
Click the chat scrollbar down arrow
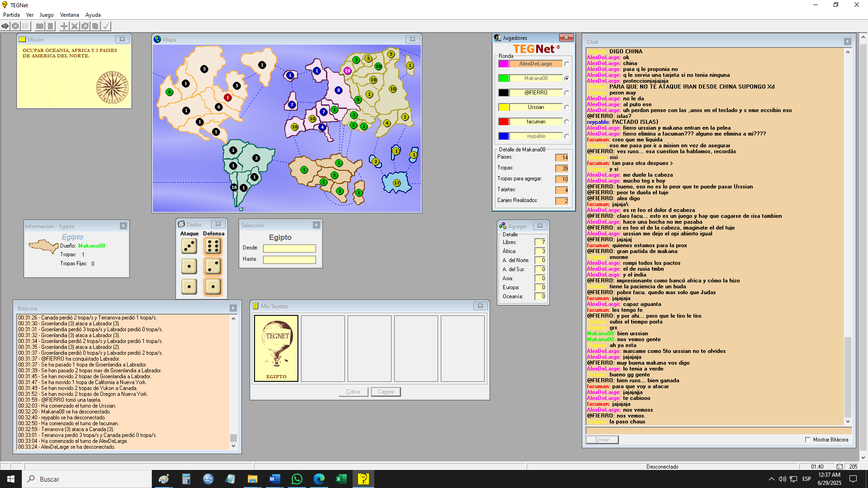click(848, 421)
